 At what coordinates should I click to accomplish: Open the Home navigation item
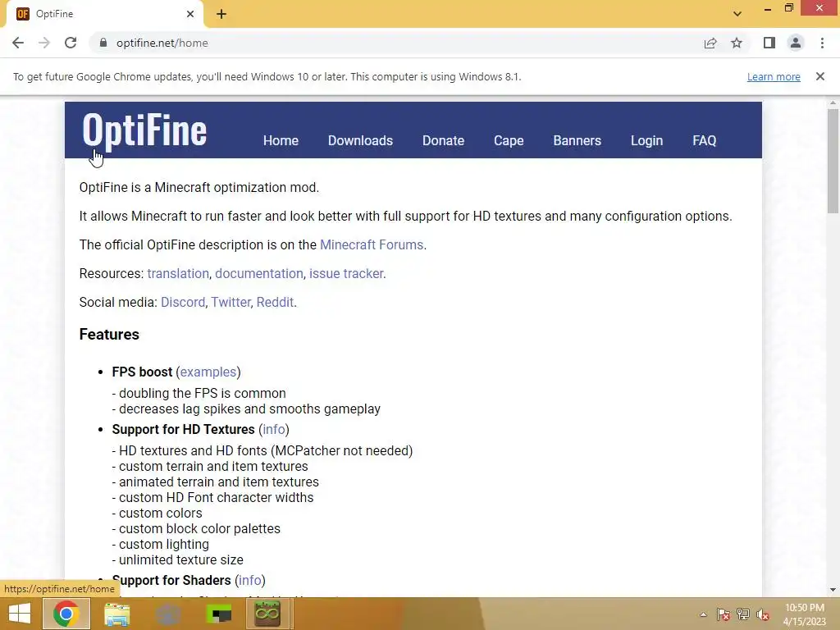click(x=281, y=140)
